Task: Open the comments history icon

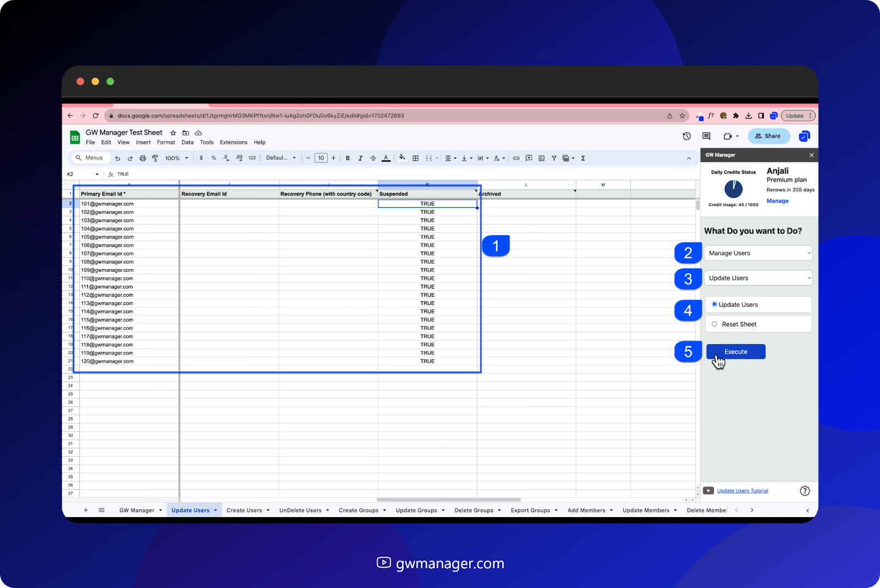Action: tap(707, 136)
